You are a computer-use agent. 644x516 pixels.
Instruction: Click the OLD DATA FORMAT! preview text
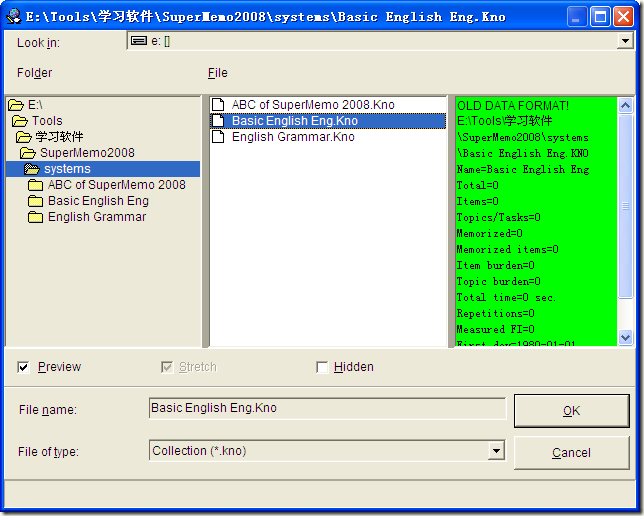point(513,106)
